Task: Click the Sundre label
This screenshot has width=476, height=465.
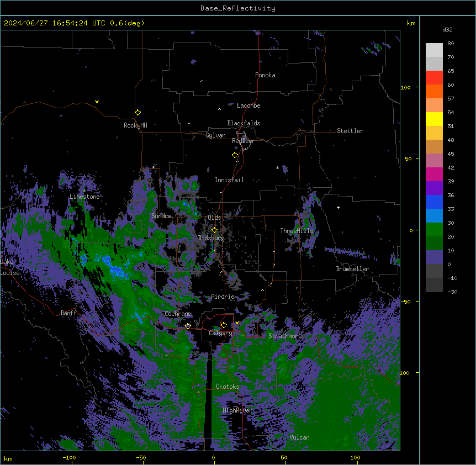Action: coord(161,216)
